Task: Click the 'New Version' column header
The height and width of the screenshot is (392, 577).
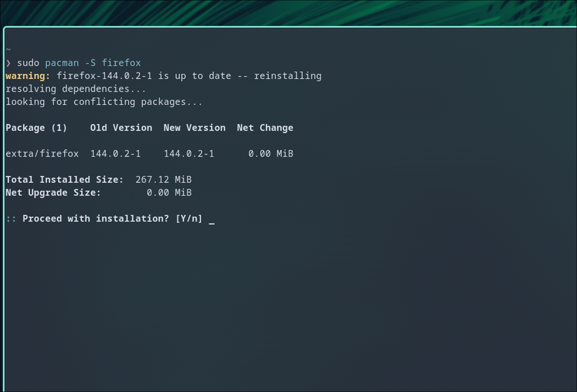Action: coord(194,128)
